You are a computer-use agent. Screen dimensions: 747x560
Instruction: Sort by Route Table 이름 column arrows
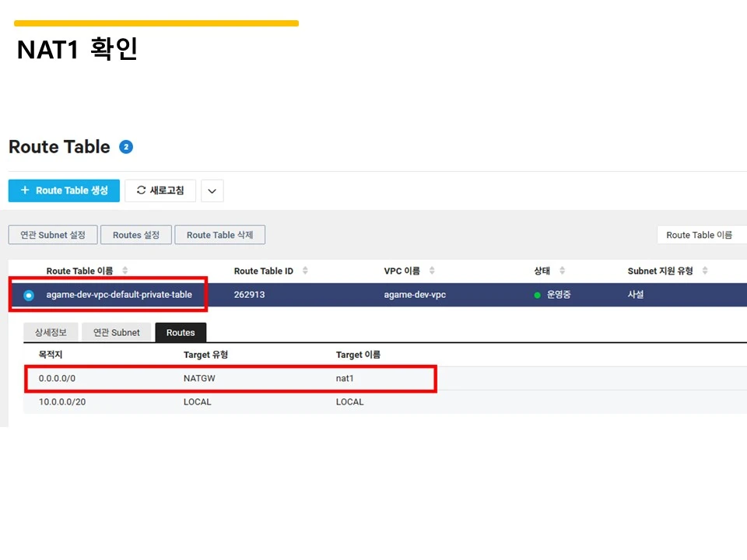124,271
